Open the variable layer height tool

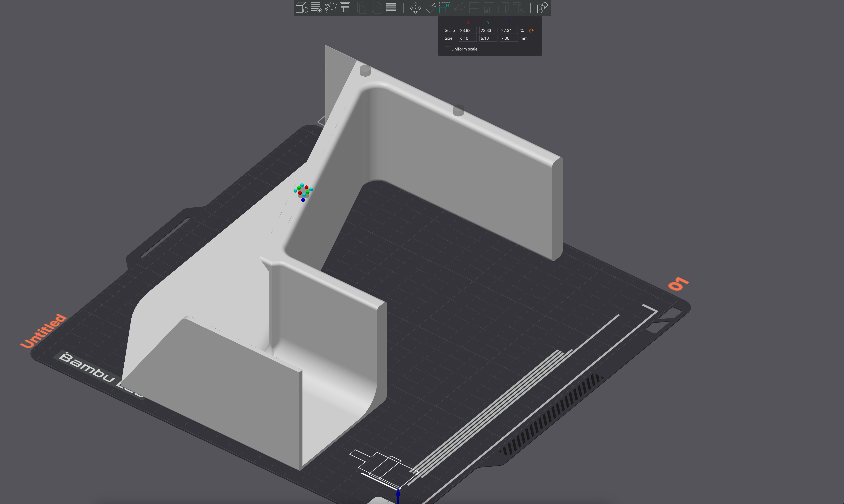click(x=391, y=7)
